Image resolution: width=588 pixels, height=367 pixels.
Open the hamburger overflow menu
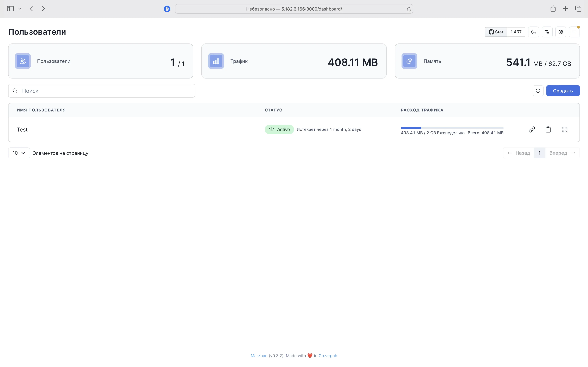tap(574, 32)
